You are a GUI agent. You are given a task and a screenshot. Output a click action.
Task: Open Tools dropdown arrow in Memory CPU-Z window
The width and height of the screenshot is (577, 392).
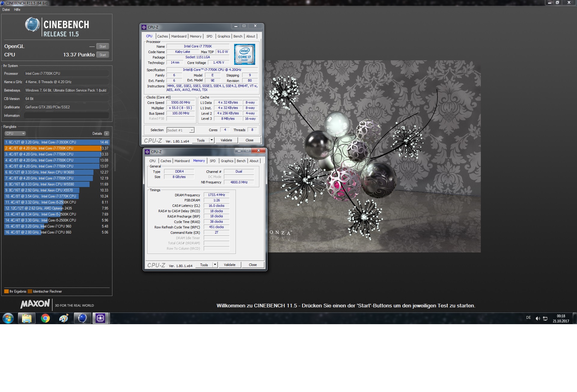tap(215, 265)
